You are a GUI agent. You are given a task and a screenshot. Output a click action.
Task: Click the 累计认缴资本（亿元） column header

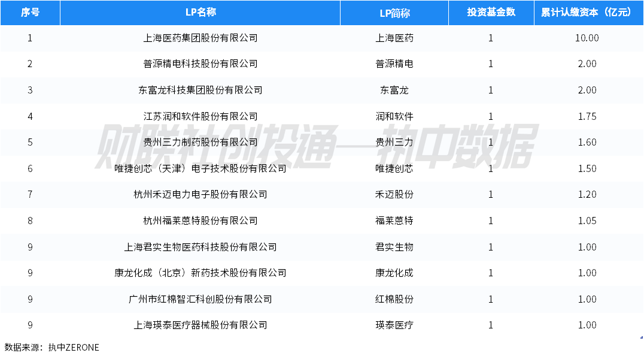(588, 13)
